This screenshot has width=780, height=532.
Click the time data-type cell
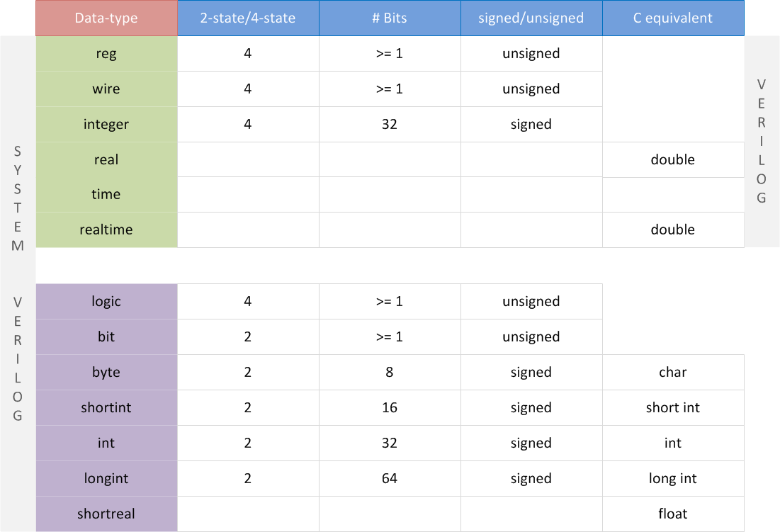106,194
